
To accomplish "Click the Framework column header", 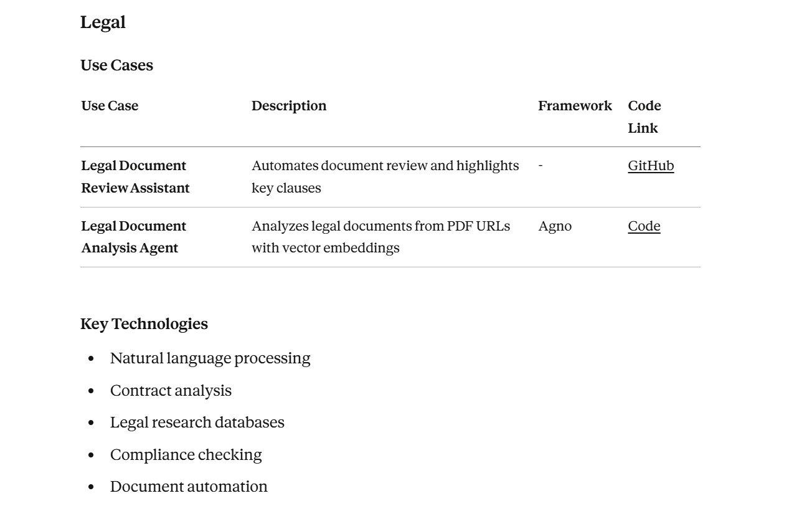I will [575, 106].
